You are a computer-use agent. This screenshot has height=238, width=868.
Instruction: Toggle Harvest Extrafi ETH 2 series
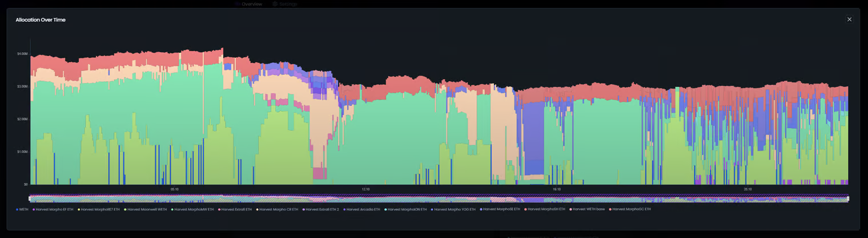coord(322,209)
